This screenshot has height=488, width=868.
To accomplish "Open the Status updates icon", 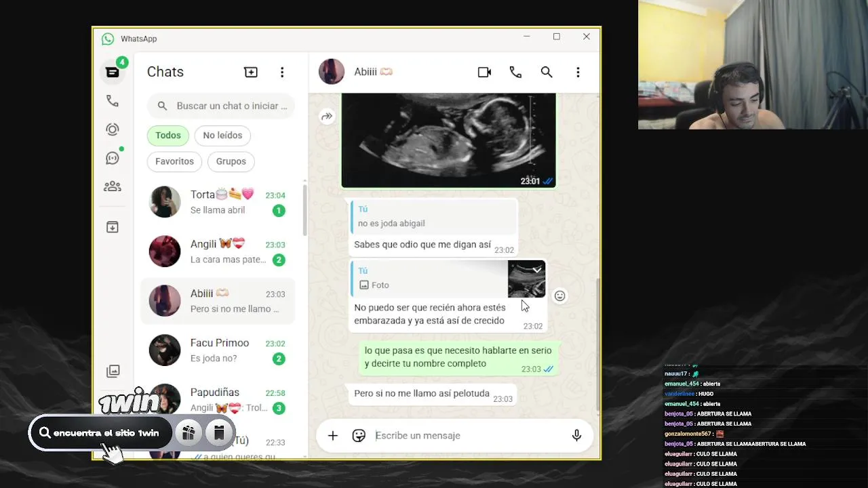I will click(113, 129).
